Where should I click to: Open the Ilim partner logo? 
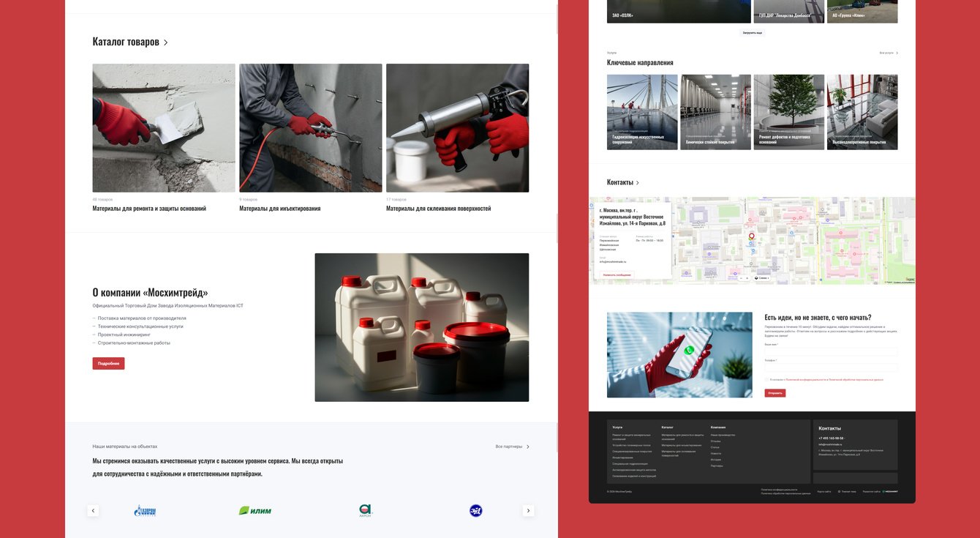(255, 510)
